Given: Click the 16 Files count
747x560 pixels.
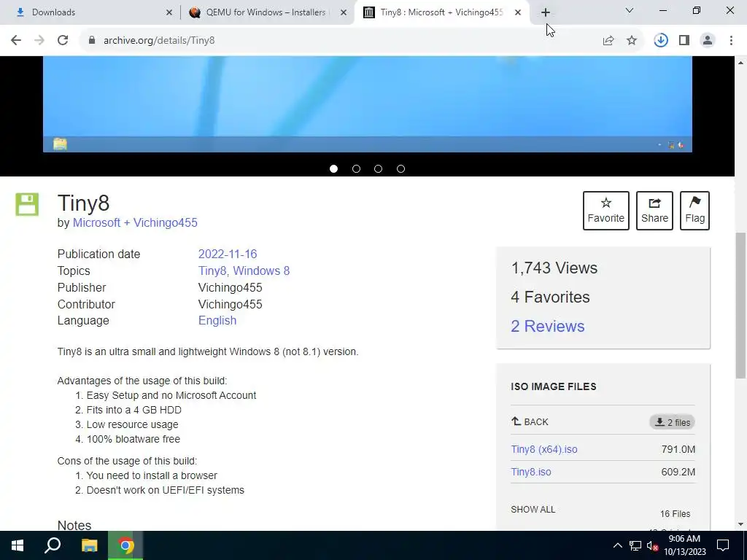Looking at the screenshot, I should [675, 514].
